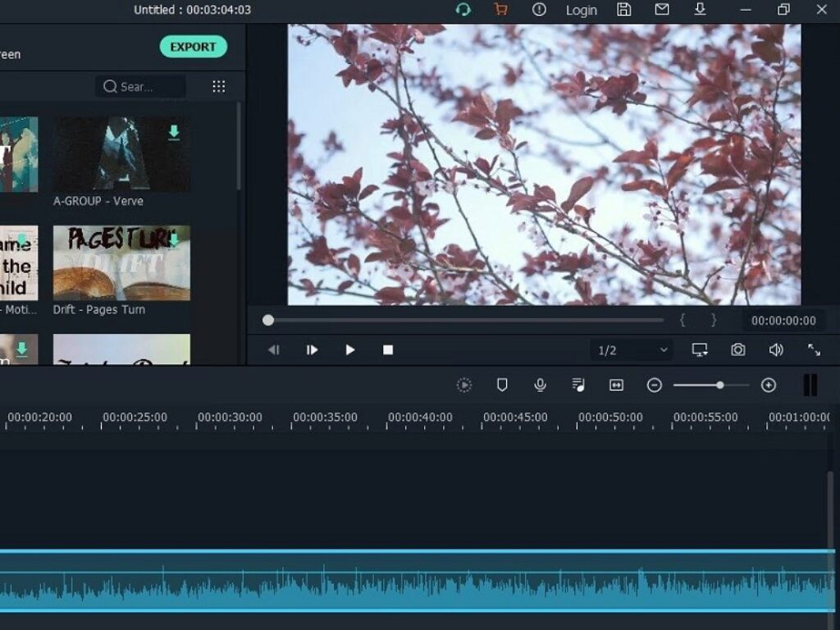Click the save project icon
The height and width of the screenshot is (630, 840).
click(x=624, y=10)
